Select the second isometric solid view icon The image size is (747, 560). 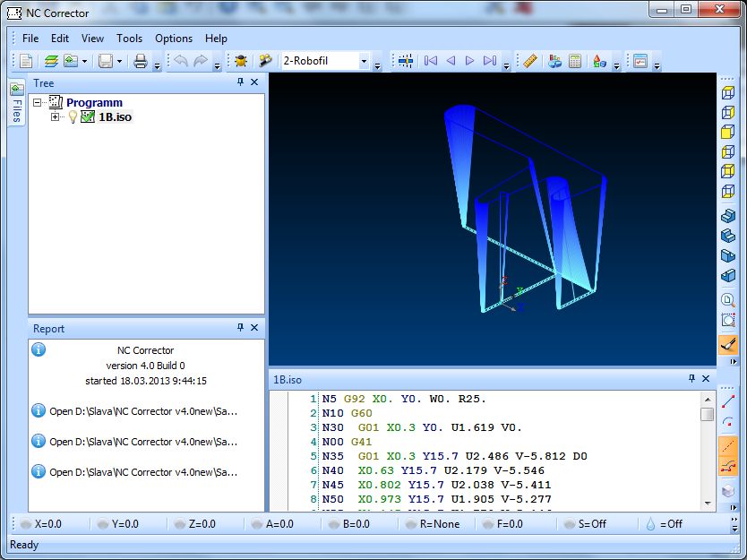coord(727,236)
